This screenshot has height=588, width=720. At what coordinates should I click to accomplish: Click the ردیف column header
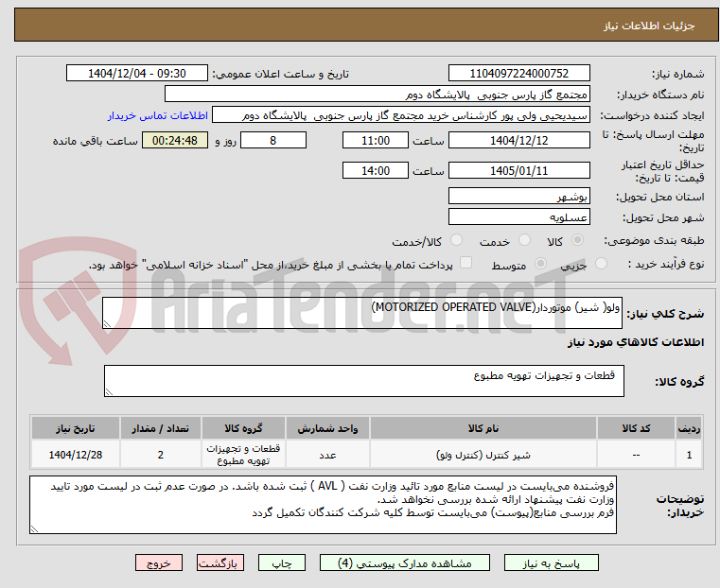pyautogui.click(x=689, y=428)
